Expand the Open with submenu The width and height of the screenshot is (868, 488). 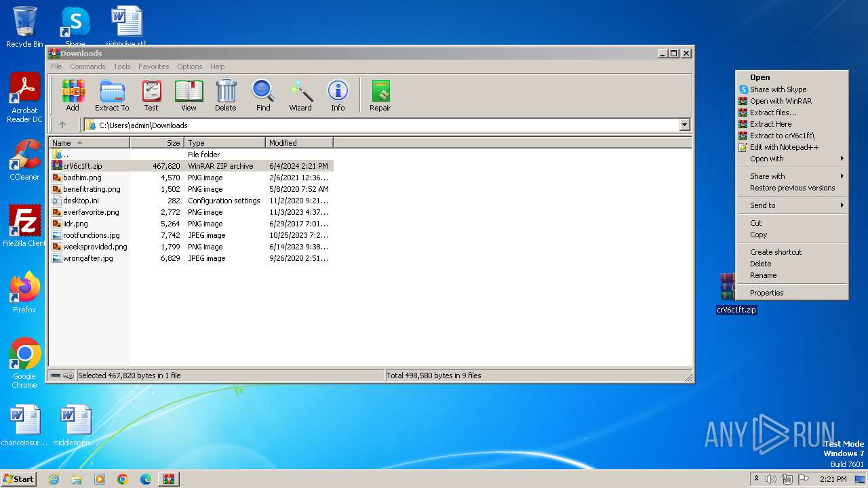[x=792, y=159]
